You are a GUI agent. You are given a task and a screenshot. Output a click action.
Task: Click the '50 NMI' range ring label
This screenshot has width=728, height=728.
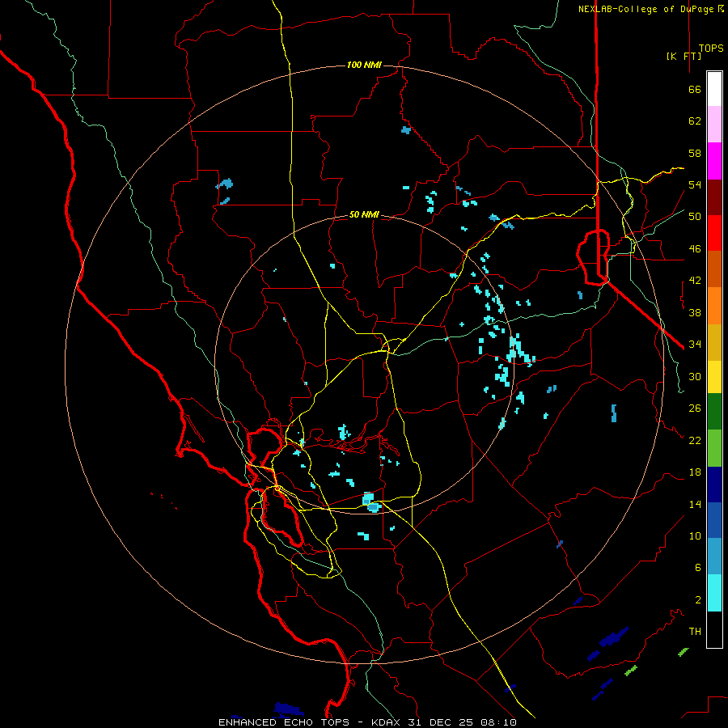(x=364, y=214)
